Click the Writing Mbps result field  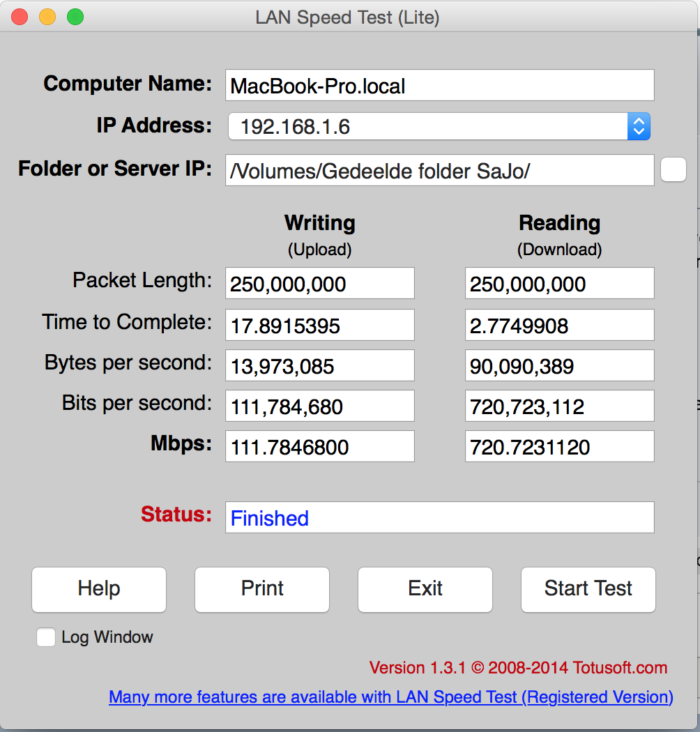click(319, 447)
